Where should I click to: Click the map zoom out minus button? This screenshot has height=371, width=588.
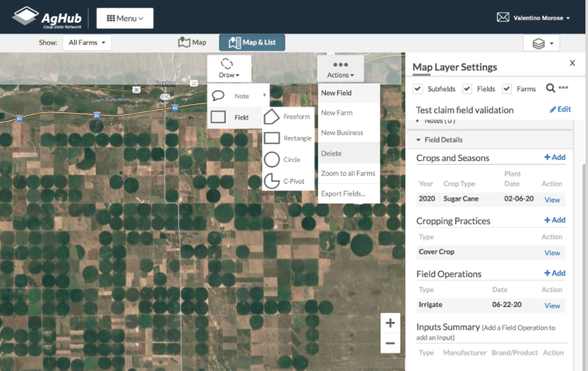(x=390, y=343)
